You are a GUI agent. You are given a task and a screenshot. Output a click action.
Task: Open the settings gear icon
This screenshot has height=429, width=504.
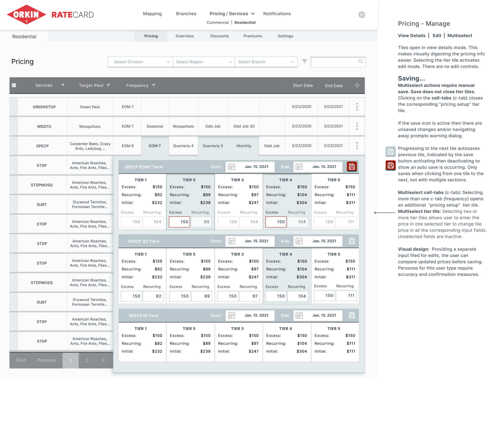click(x=362, y=14)
